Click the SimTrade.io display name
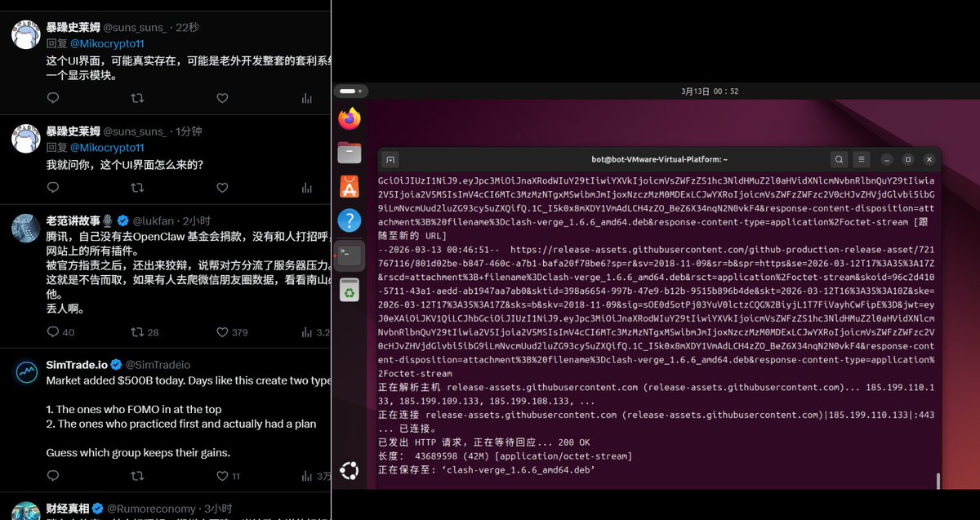This screenshot has width=980, height=520. (77, 364)
